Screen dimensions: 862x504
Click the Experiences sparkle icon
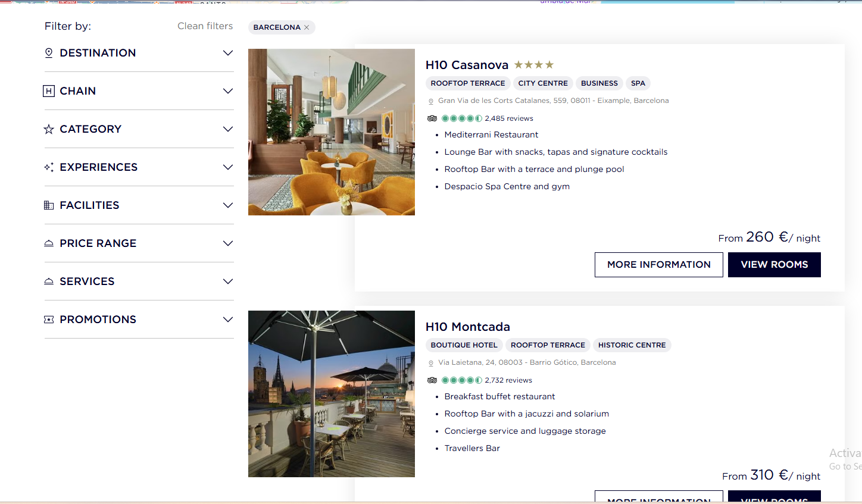(49, 167)
